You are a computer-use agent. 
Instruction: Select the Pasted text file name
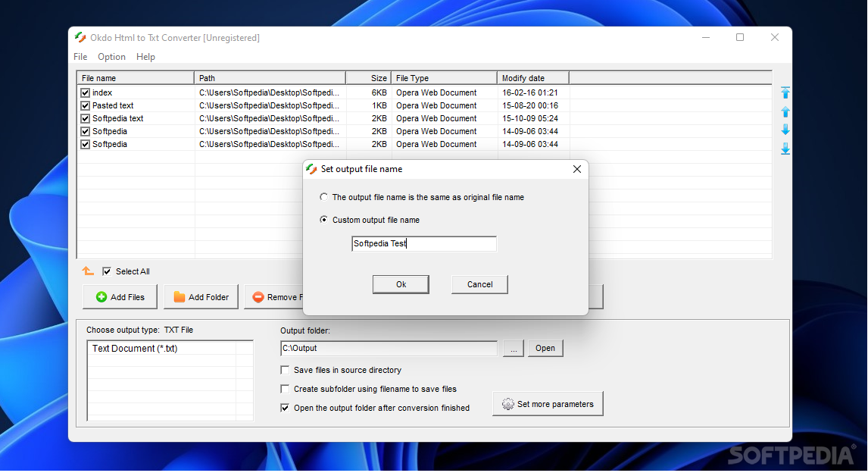(113, 105)
